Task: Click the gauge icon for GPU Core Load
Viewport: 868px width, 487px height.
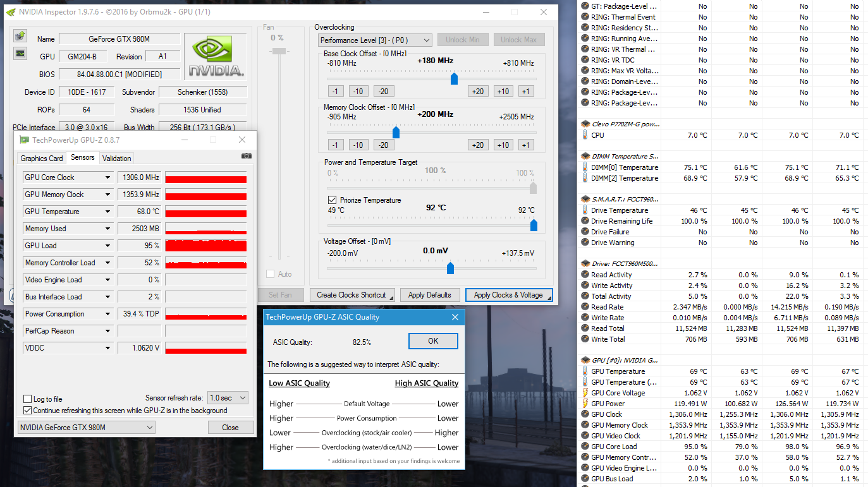Action: 585,447
